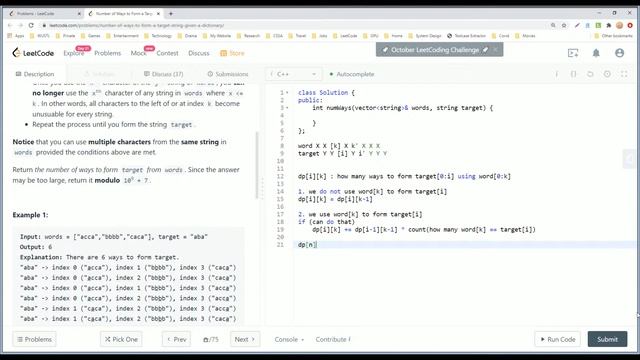Click the browser address bar URL
This screenshot has height=360, width=640.
click(x=136, y=25)
